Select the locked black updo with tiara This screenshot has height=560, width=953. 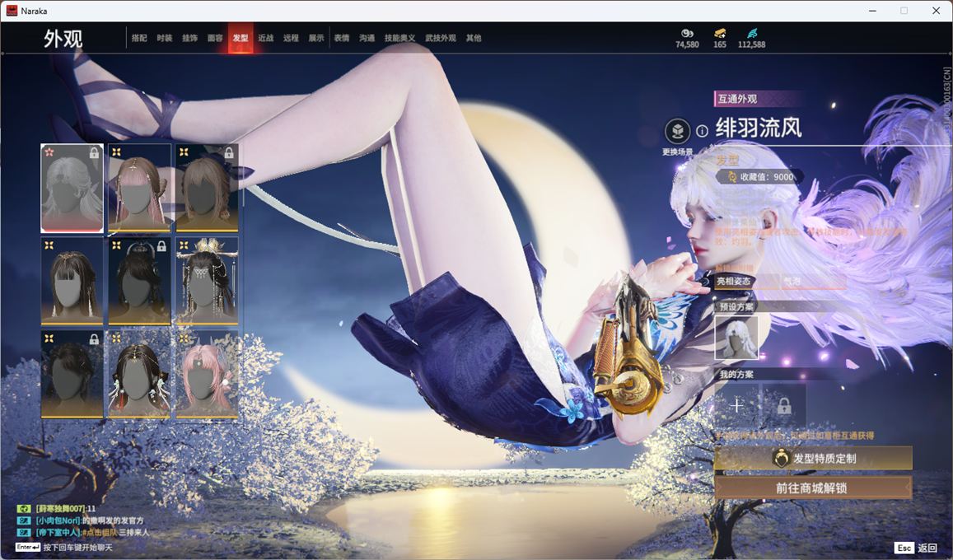[x=139, y=281]
